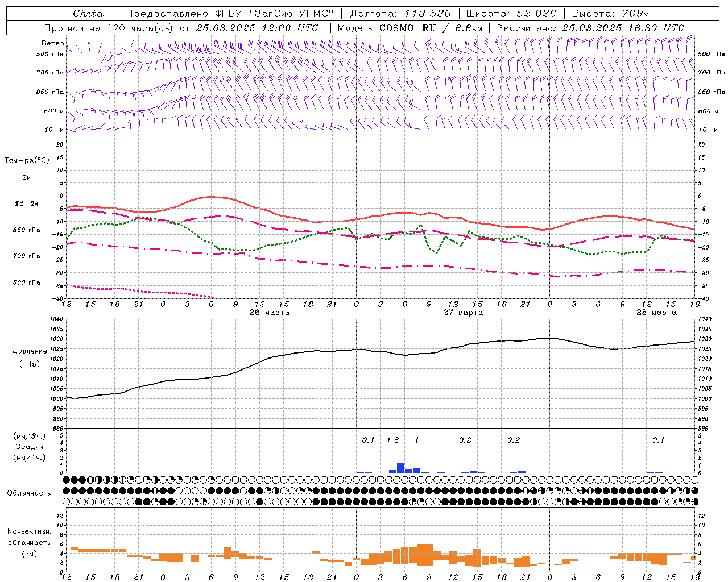Click the "27 марта" date label
The width and height of the screenshot is (728, 582).
click(463, 313)
